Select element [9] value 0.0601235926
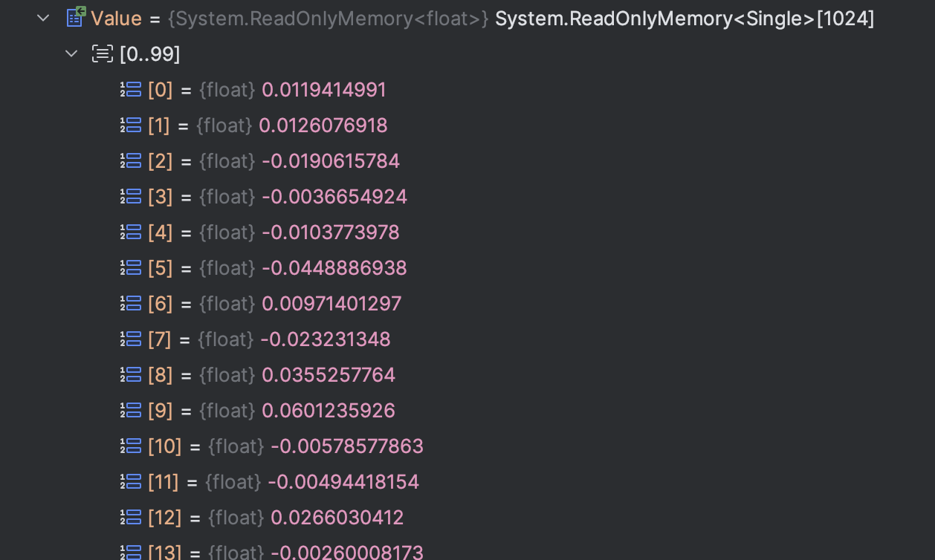935x560 pixels. (x=328, y=411)
